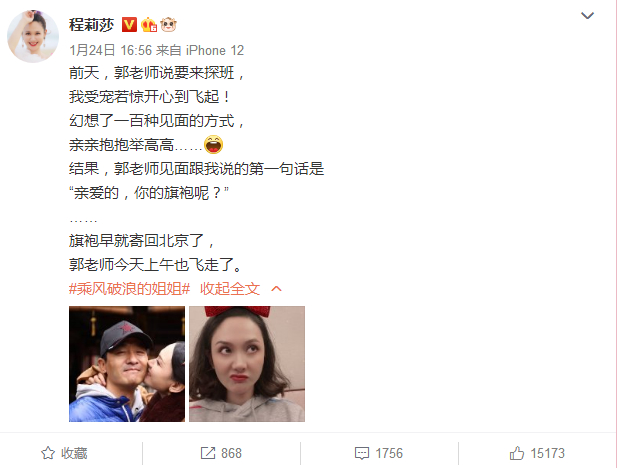Click the 15173 likes count

(x=547, y=453)
